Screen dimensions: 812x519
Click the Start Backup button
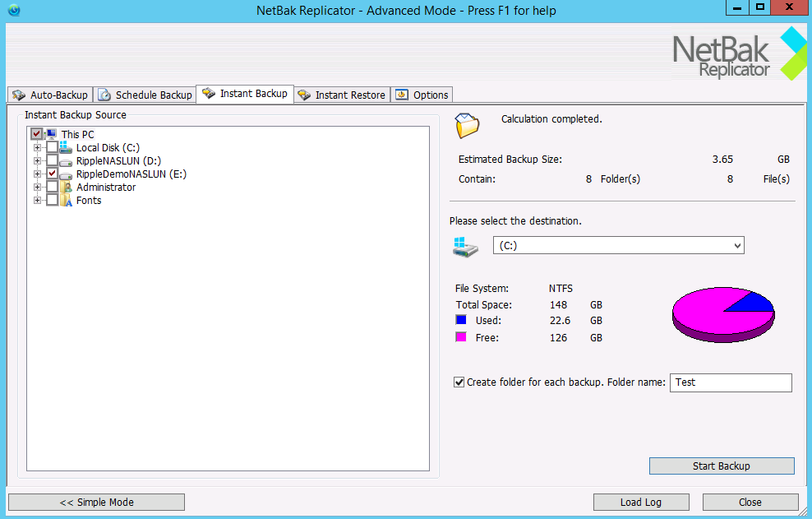(x=721, y=466)
